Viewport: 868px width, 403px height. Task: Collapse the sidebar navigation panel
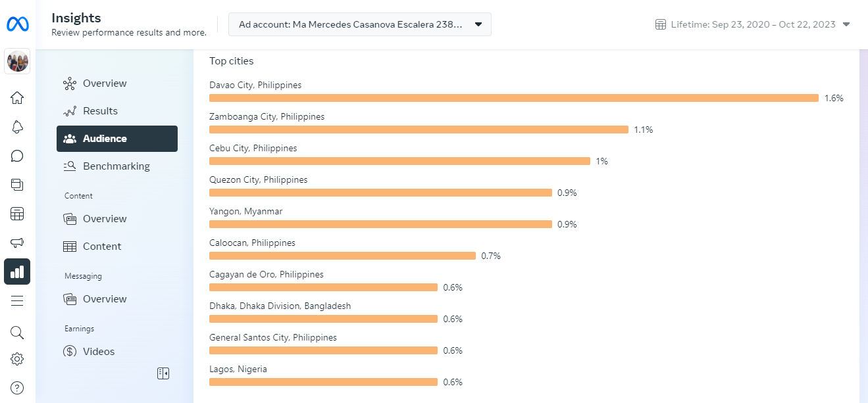163,373
